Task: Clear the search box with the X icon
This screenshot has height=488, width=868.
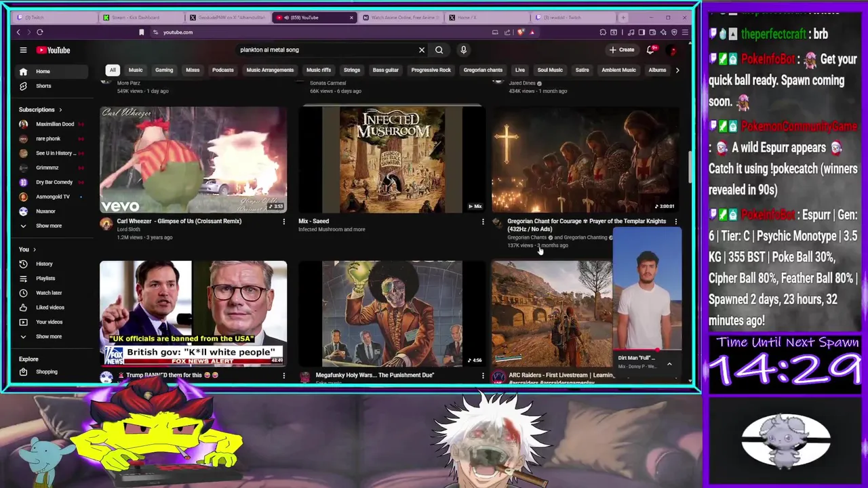Action: 422,49
